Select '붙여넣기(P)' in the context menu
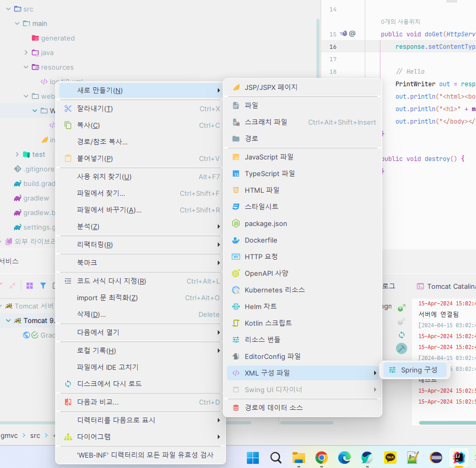Screen dimensions: 476x468 click(140, 158)
